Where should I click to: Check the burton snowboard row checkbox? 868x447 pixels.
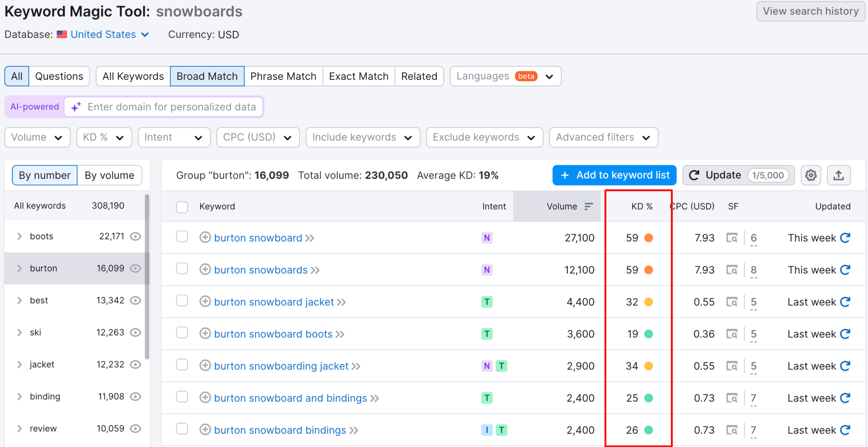pos(182,237)
